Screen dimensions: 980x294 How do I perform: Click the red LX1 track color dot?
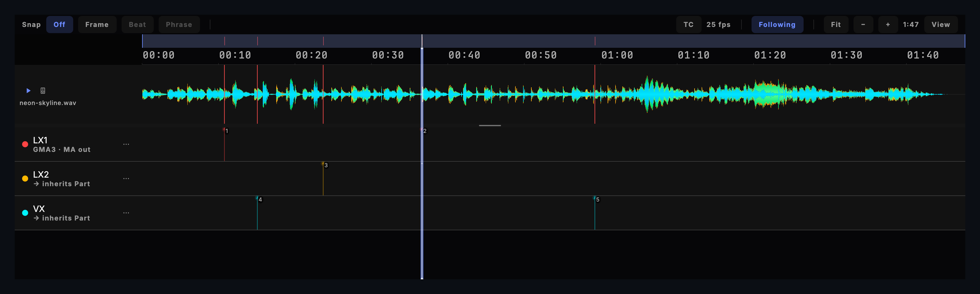coord(25,144)
